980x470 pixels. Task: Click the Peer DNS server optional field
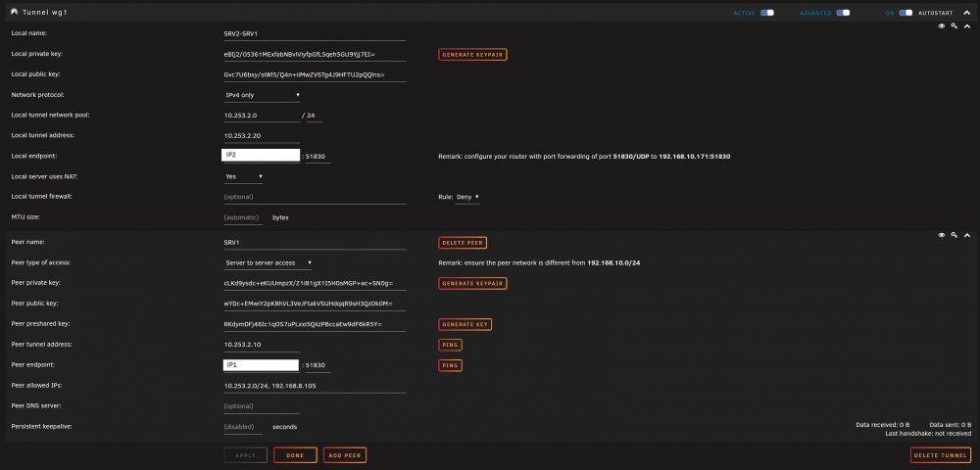(262, 406)
